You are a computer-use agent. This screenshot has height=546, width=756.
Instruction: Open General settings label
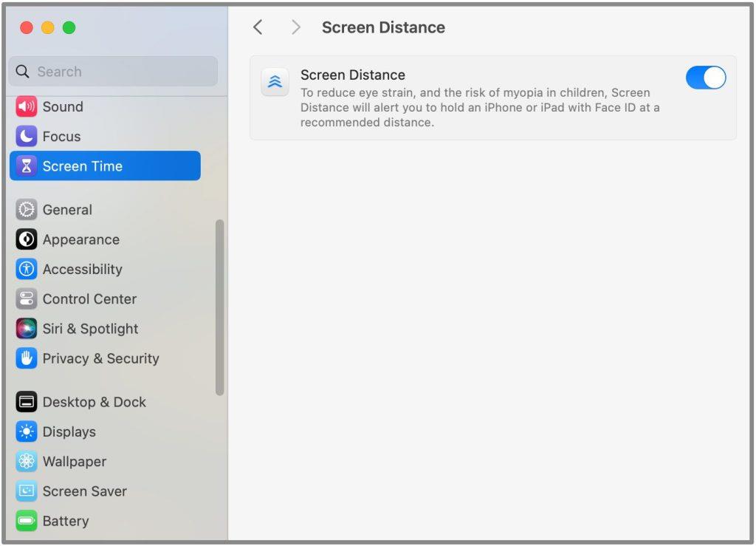[x=67, y=210]
